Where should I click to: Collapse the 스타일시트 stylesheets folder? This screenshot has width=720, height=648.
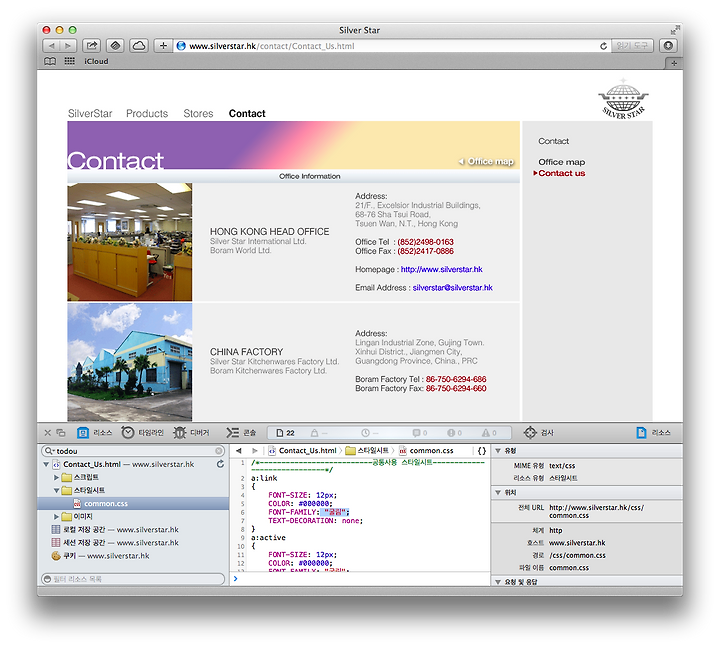pos(56,490)
